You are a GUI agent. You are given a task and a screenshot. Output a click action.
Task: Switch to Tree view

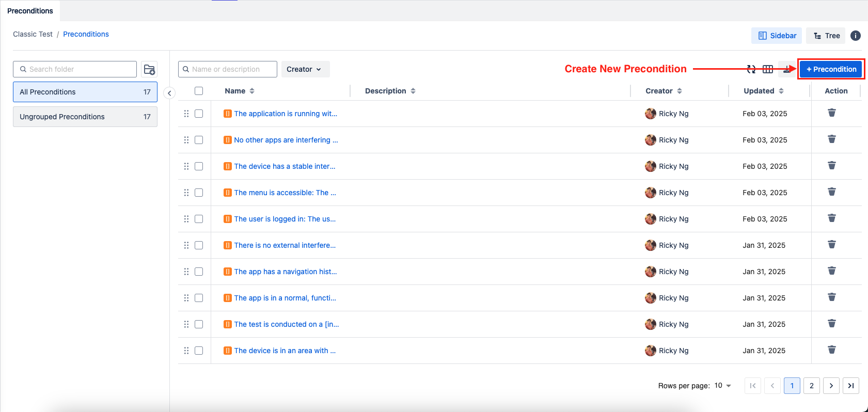tap(826, 36)
